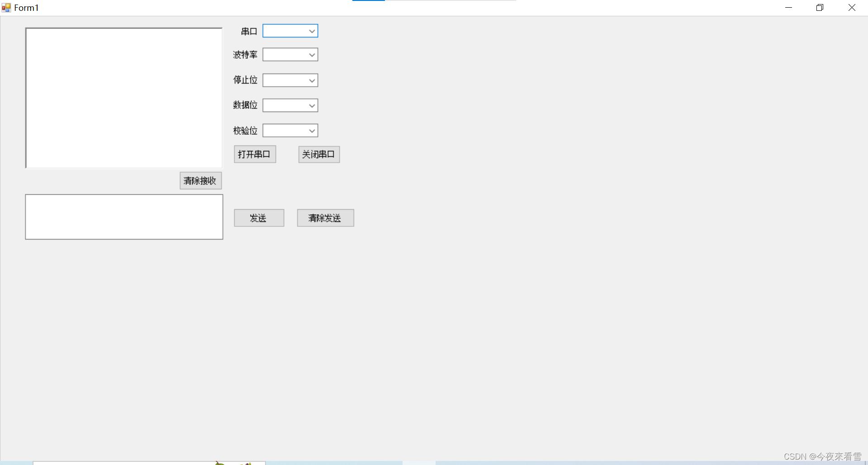Expand the 数据位 data bits combo box
Image resolution: width=868 pixels, height=465 pixels.
[x=290, y=105]
